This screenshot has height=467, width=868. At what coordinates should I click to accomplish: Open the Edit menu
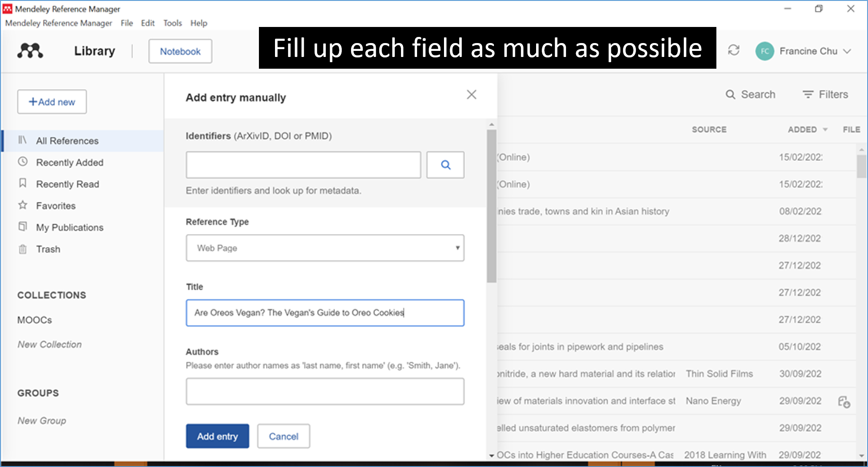click(148, 23)
